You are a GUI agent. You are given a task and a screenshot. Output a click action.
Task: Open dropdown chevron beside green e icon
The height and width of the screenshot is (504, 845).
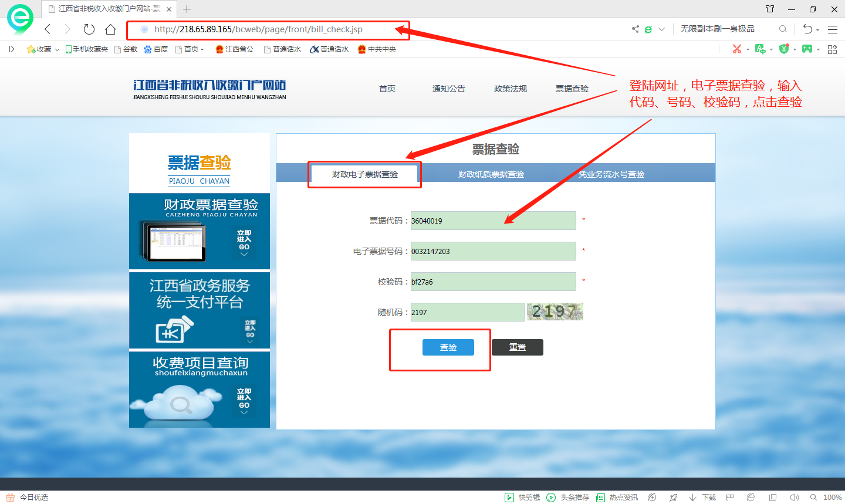click(661, 29)
